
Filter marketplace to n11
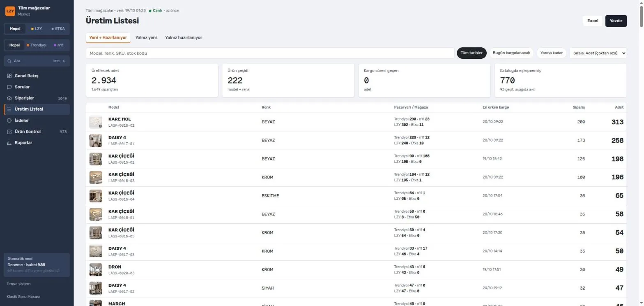[59, 45]
